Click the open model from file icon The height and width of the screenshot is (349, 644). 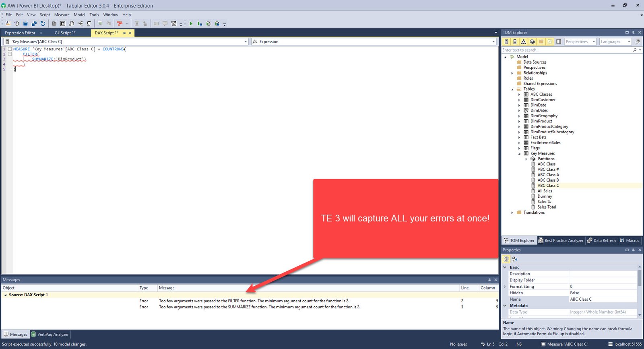pos(8,23)
